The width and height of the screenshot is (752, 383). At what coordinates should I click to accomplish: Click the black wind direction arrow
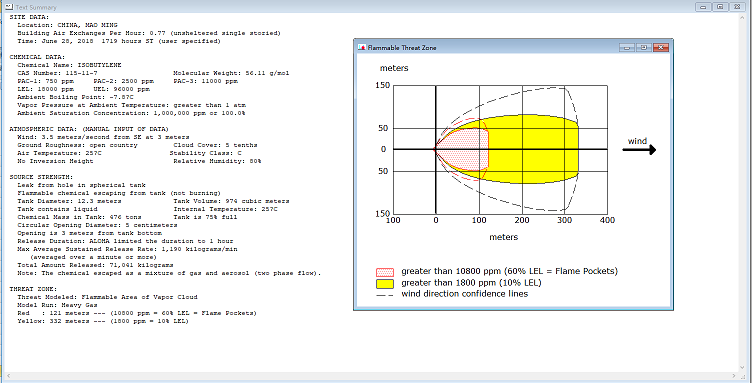639,150
